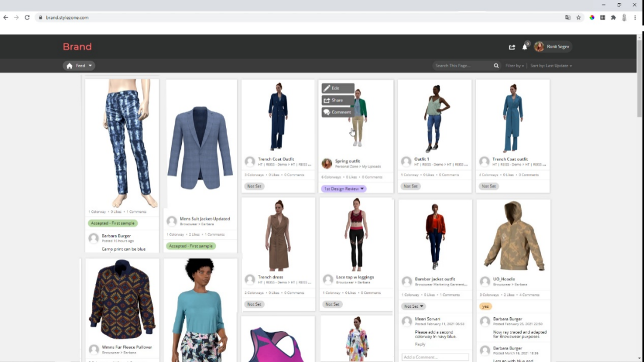Viewport: 644px width, 362px height.
Task: Click the browser reload icon
Action: point(27,17)
